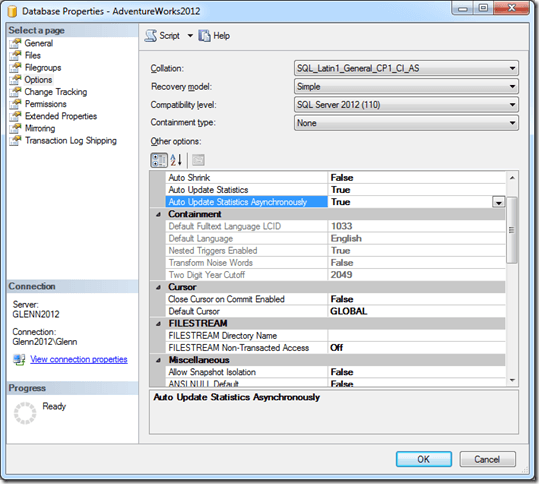Open Auto Update Statistics Asynchronously value dropdown

pos(498,202)
